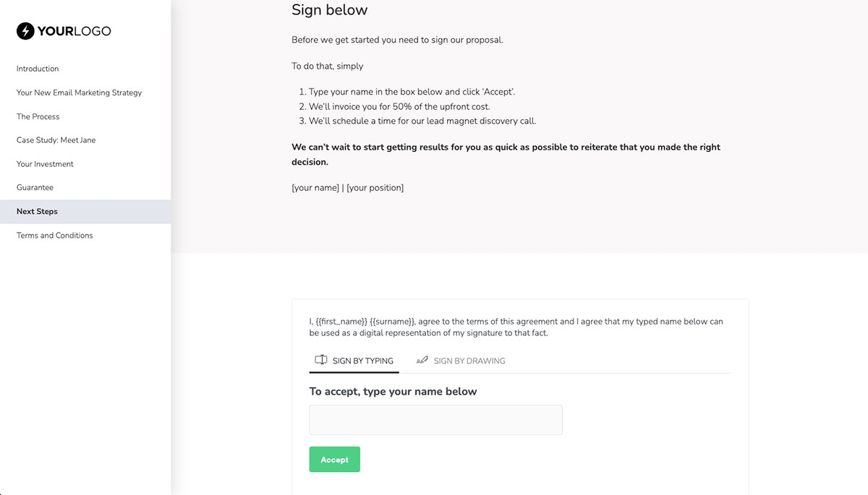The image size is (868, 495).
Task: Click the signature agreement statement text
Action: (x=516, y=327)
